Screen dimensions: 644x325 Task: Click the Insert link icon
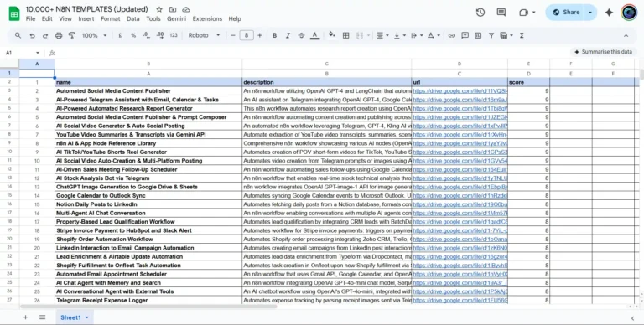[x=452, y=36]
